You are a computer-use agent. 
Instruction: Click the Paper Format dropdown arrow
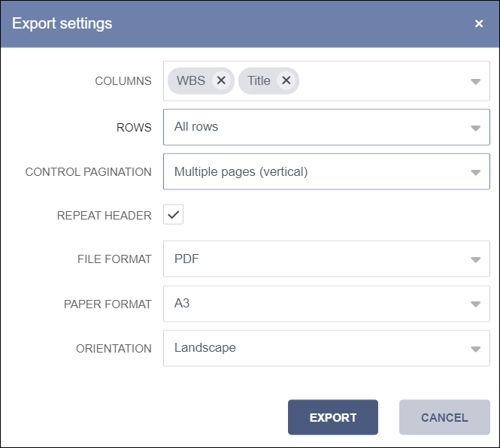click(475, 304)
